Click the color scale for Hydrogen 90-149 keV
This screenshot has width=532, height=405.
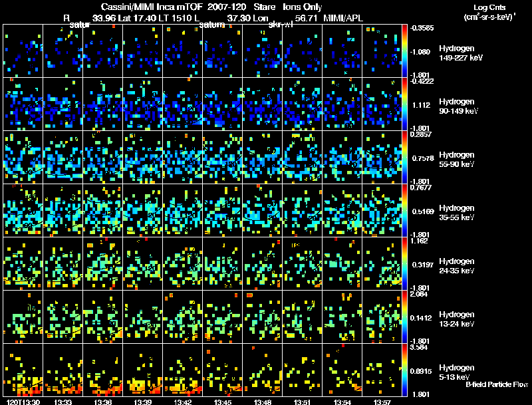click(406, 104)
